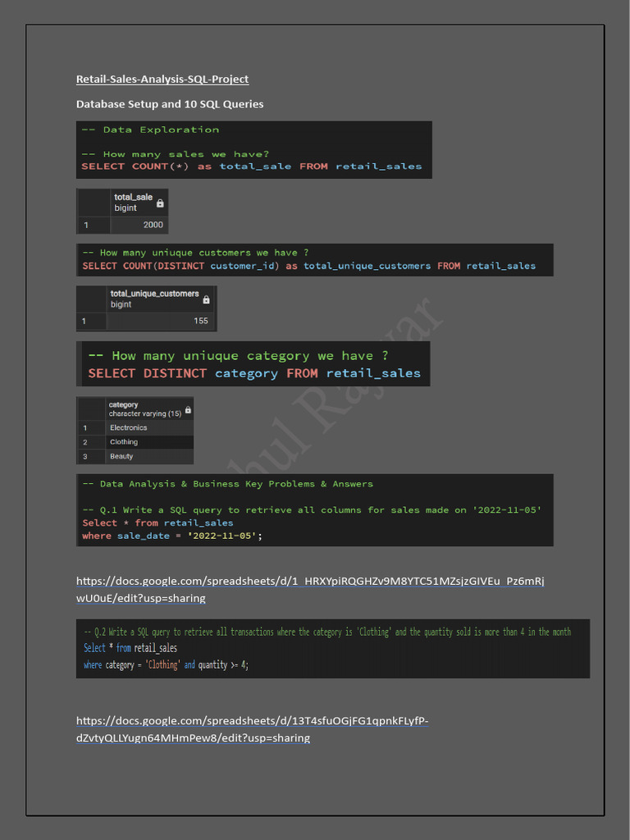This screenshot has width=630, height=840.
Task: Click the 'How many uniuque customers' comment
Action: (x=195, y=253)
